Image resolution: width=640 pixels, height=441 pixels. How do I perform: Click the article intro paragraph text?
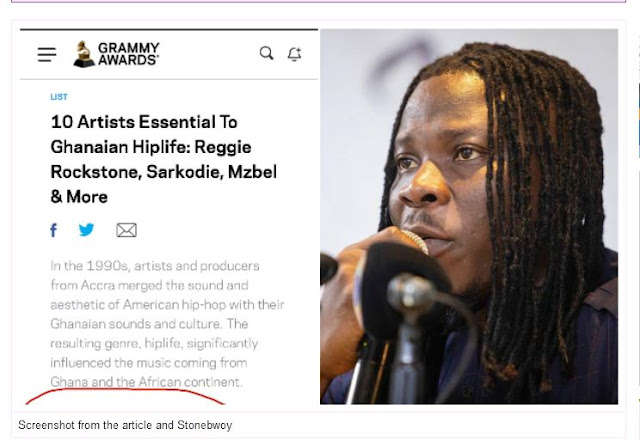coord(167,324)
